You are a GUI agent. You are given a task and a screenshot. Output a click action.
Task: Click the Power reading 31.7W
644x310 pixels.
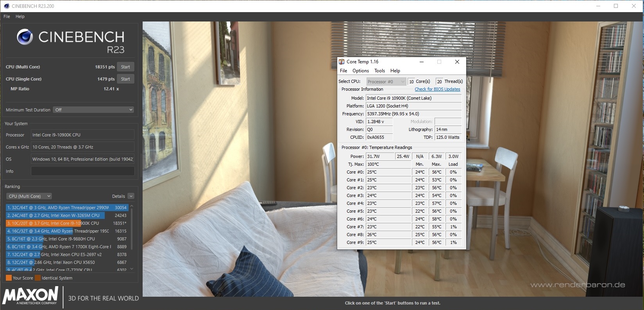click(x=380, y=156)
